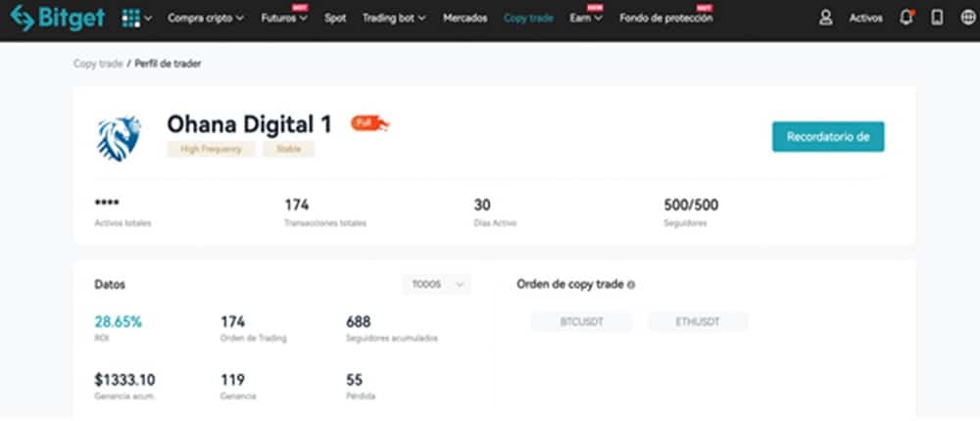Click the mobile app download icon
The image size is (980, 421).
(x=937, y=18)
